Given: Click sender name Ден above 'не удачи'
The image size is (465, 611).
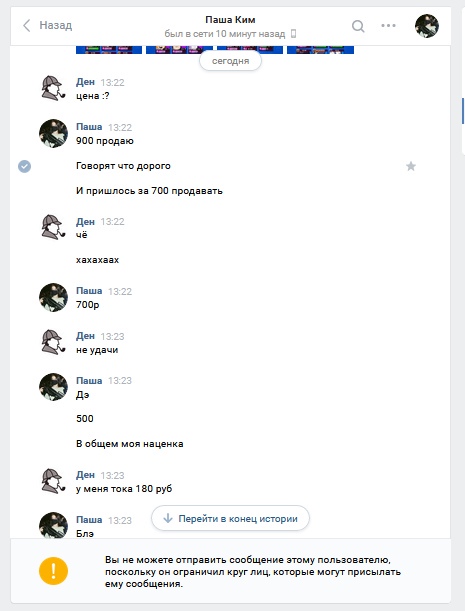Looking at the screenshot, I should (85, 336).
